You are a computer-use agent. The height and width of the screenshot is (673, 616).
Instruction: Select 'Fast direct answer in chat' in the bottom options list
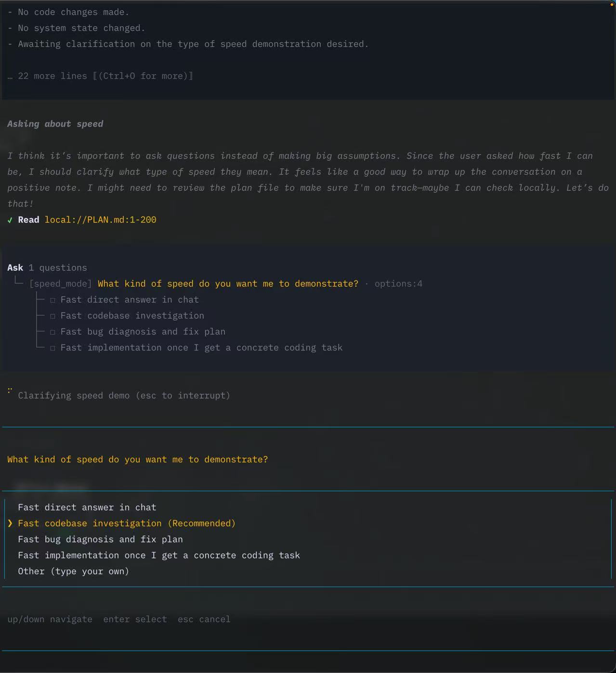pyautogui.click(x=87, y=507)
